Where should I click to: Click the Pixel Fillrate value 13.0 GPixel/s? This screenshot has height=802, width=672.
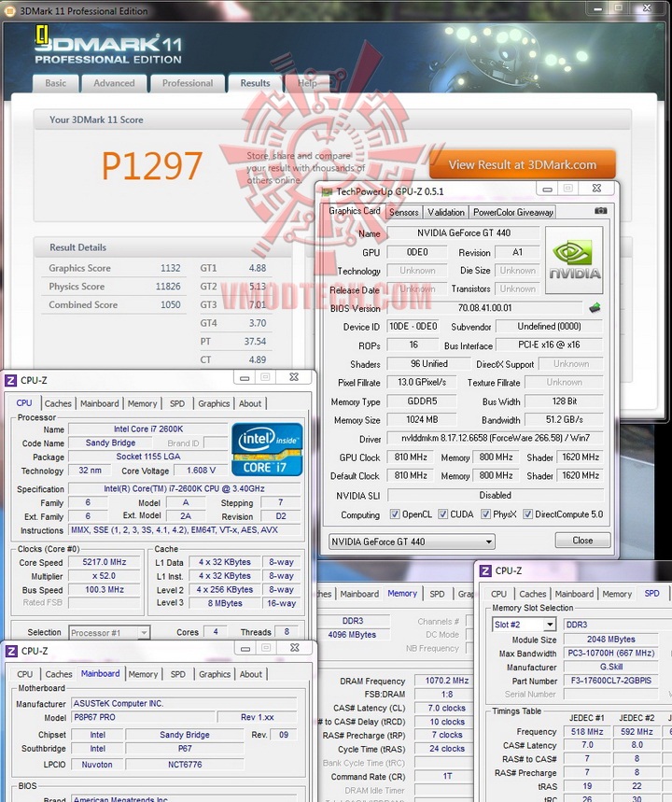pyautogui.click(x=422, y=383)
